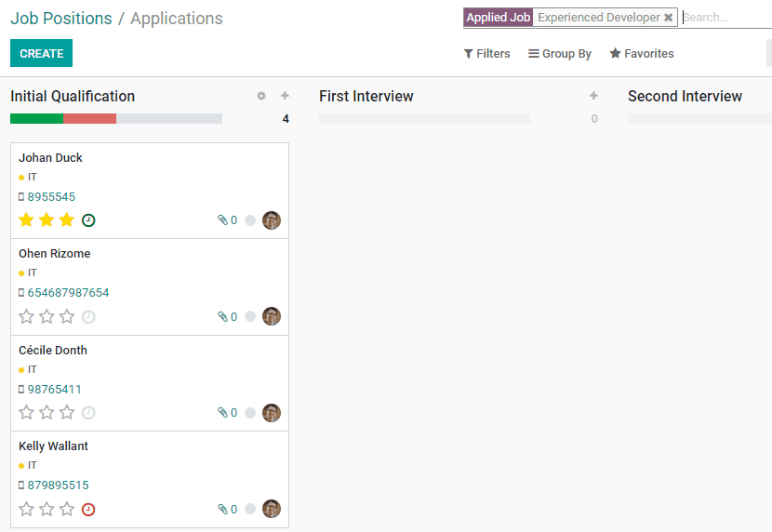This screenshot has height=532, width=772.
Task: Set three-star rating for Ohen Rizome
Action: pyautogui.click(x=66, y=316)
